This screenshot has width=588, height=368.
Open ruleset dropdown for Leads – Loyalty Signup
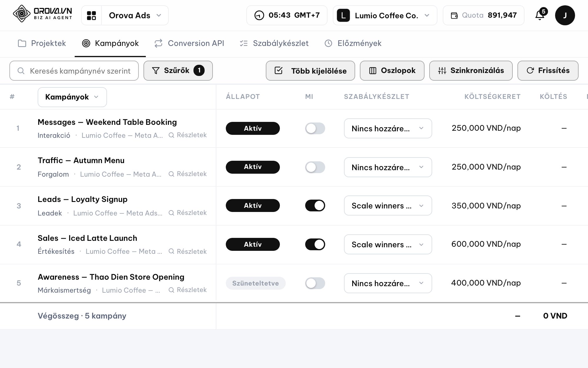(x=388, y=205)
